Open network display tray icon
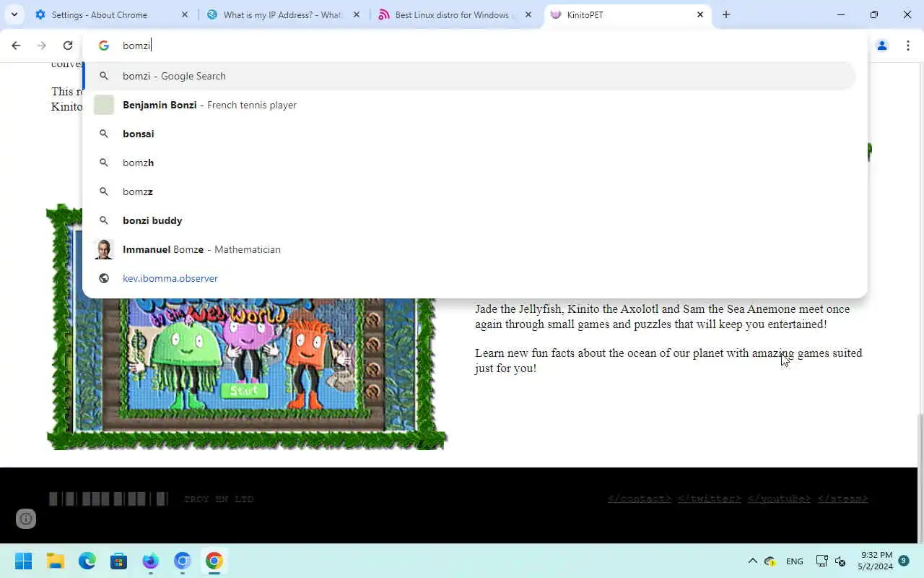The image size is (924, 578). click(x=821, y=561)
